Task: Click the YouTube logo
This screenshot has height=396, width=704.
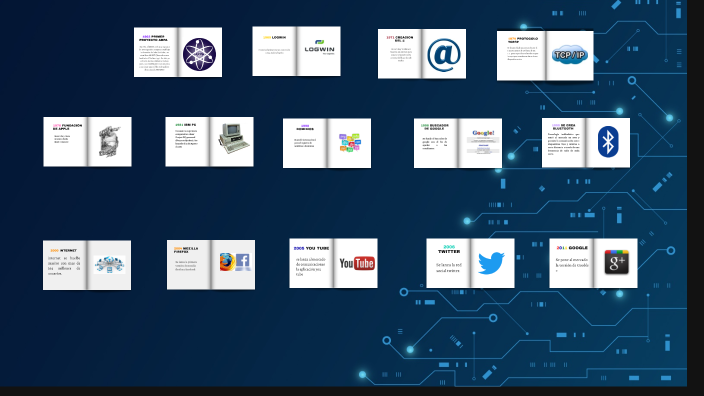Action: (356, 264)
